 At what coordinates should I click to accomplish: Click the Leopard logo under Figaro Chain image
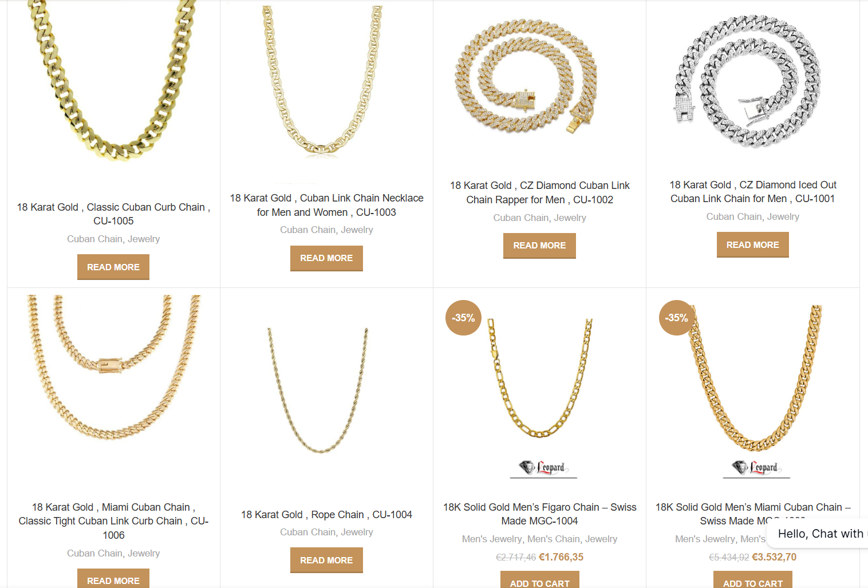[543, 468]
